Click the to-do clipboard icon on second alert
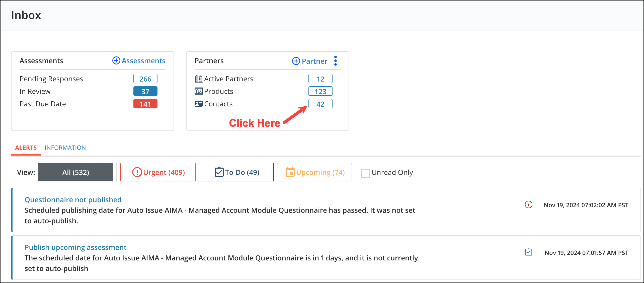This screenshot has height=283, width=644. pyautogui.click(x=528, y=252)
